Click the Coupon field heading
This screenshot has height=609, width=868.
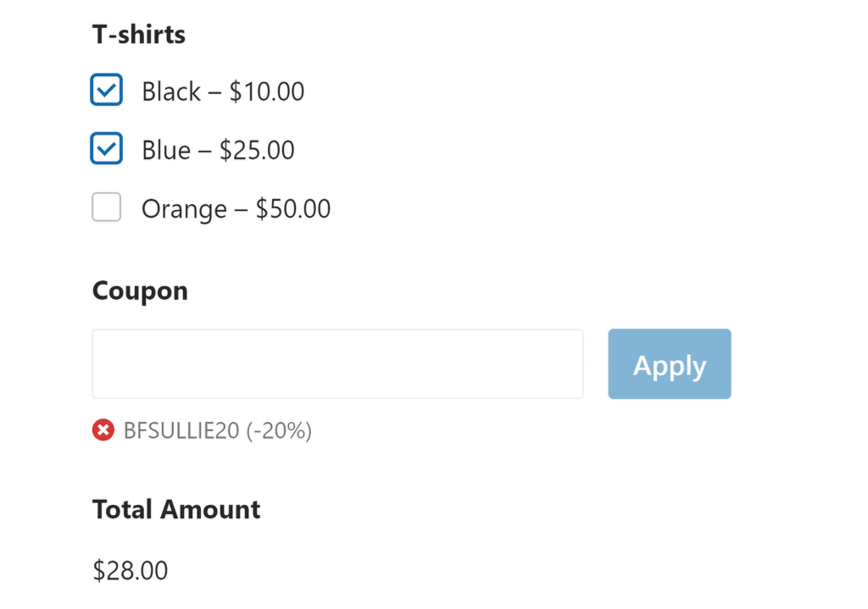pos(140,291)
